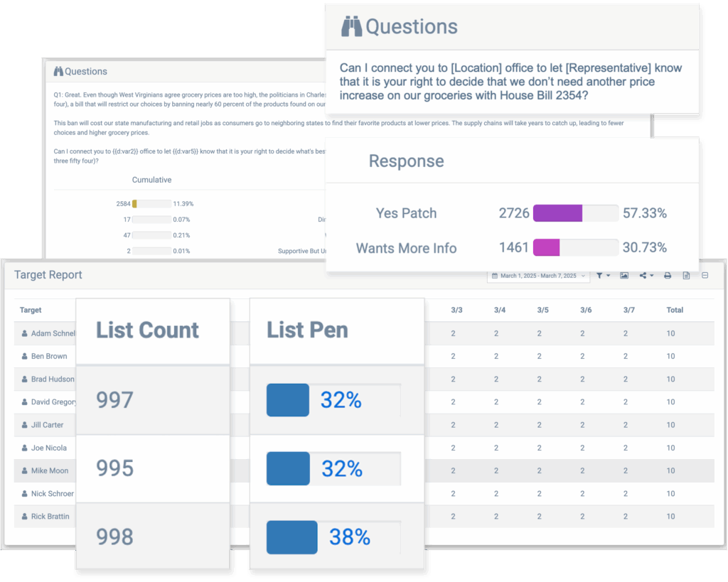Click the binoculars icon beside large Questions heading
This screenshot has height=582, width=728.
point(351,26)
